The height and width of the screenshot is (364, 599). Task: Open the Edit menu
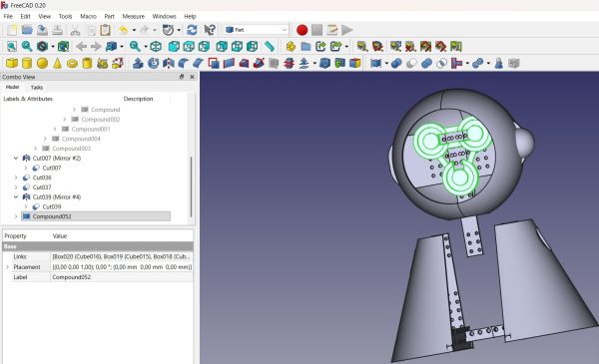pos(25,16)
